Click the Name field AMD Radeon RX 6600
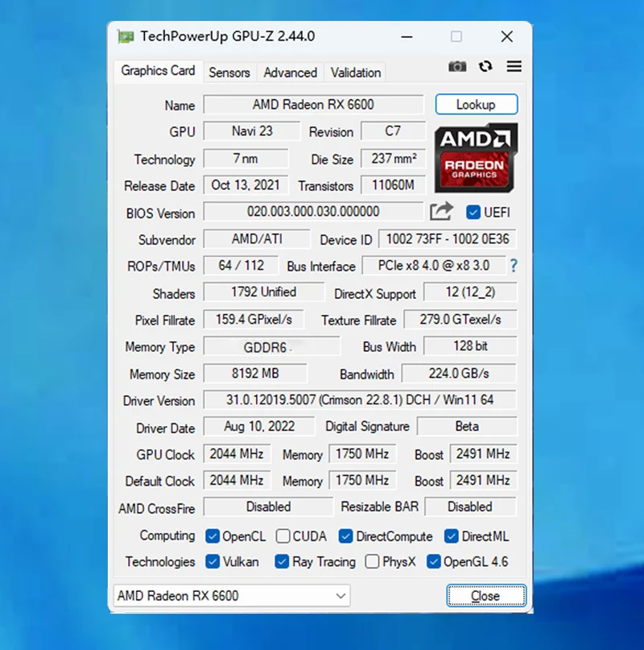 pos(313,105)
